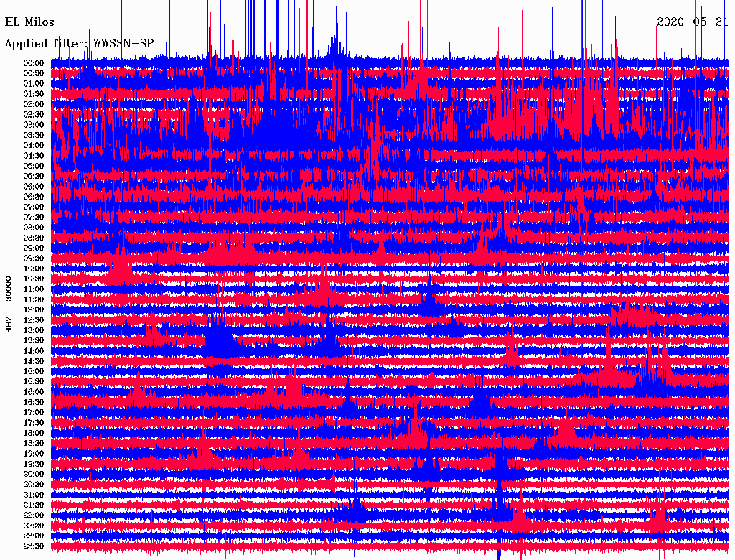Click the 04:30 time label
The image size is (735, 560).
34,156
